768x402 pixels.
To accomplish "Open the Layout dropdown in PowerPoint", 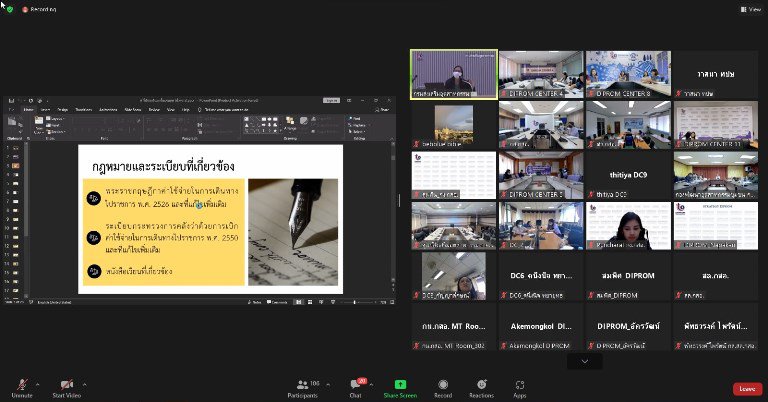I will 57,118.
